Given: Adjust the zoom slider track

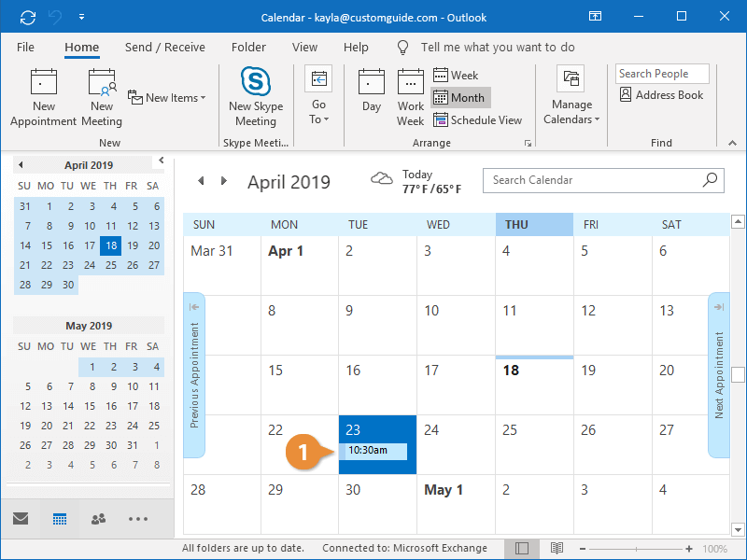Looking at the screenshot, I should click(x=636, y=549).
